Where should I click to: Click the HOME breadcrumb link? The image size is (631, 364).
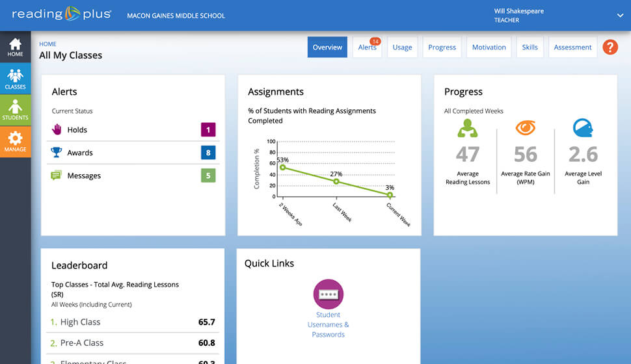click(47, 44)
